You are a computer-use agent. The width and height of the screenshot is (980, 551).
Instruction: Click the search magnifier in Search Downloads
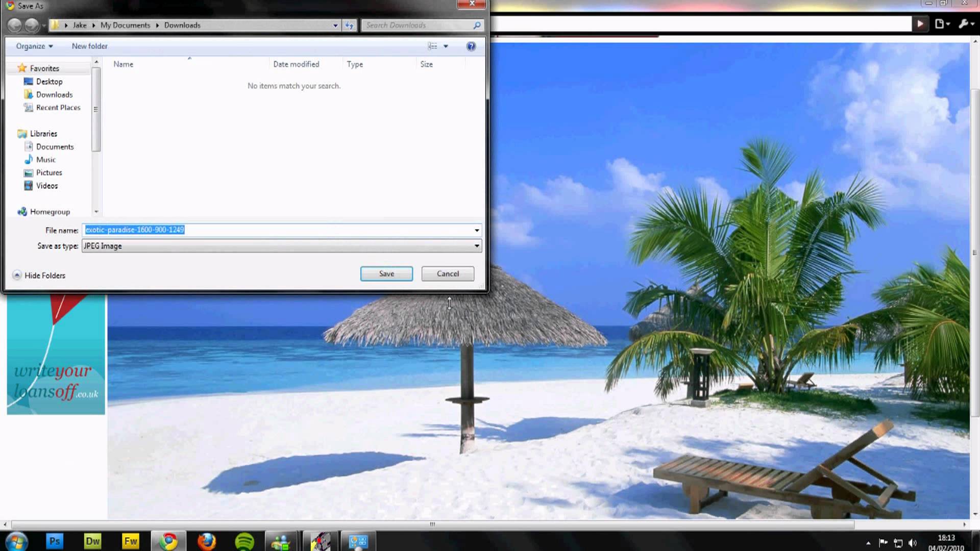point(477,25)
